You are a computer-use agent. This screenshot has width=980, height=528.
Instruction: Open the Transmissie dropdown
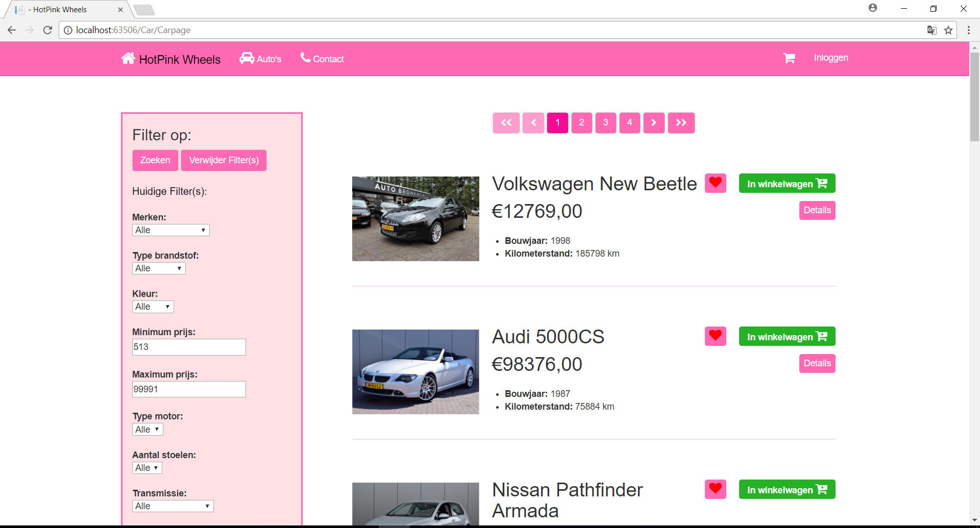point(173,506)
